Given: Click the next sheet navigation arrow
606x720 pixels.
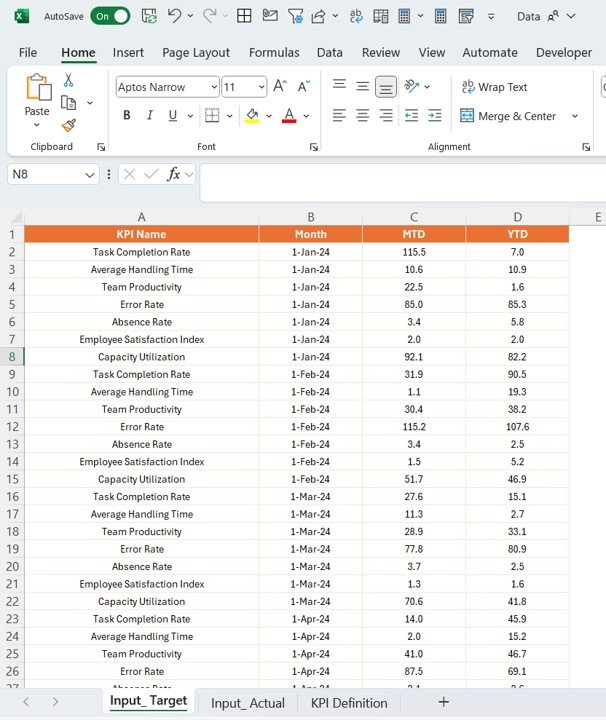Looking at the screenshot, I should pos(55,702).
